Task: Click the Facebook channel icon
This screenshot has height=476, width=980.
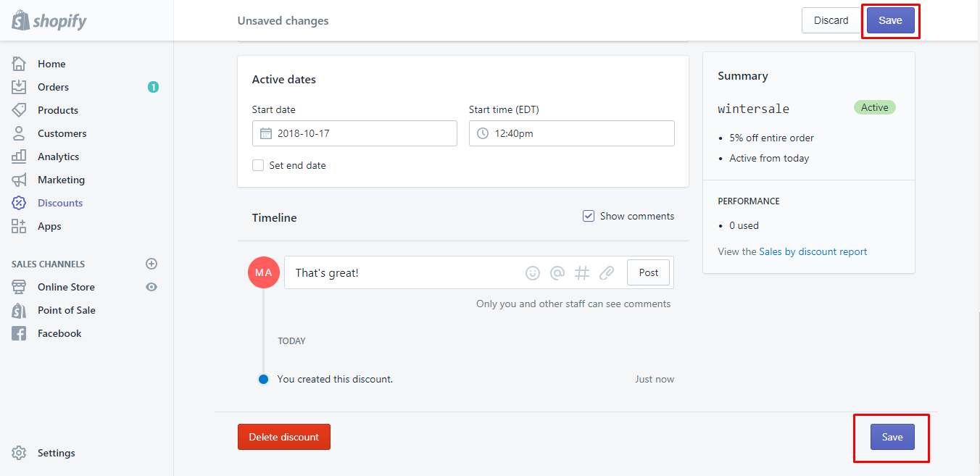Action: coord(20,333)
